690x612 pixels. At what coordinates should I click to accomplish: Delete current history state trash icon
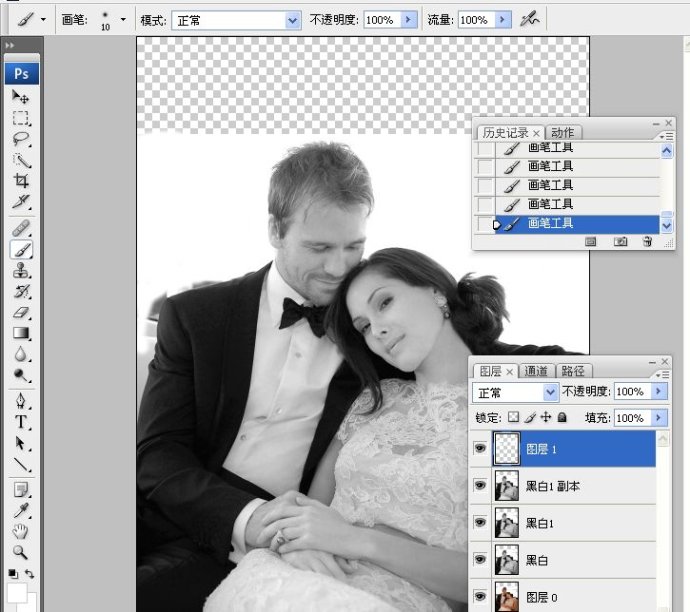[x=647, y=241]
